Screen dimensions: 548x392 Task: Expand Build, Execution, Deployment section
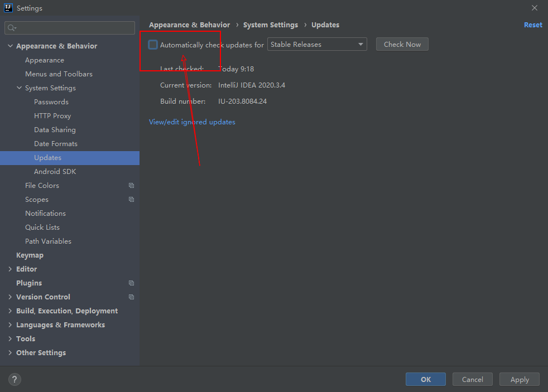10,311
